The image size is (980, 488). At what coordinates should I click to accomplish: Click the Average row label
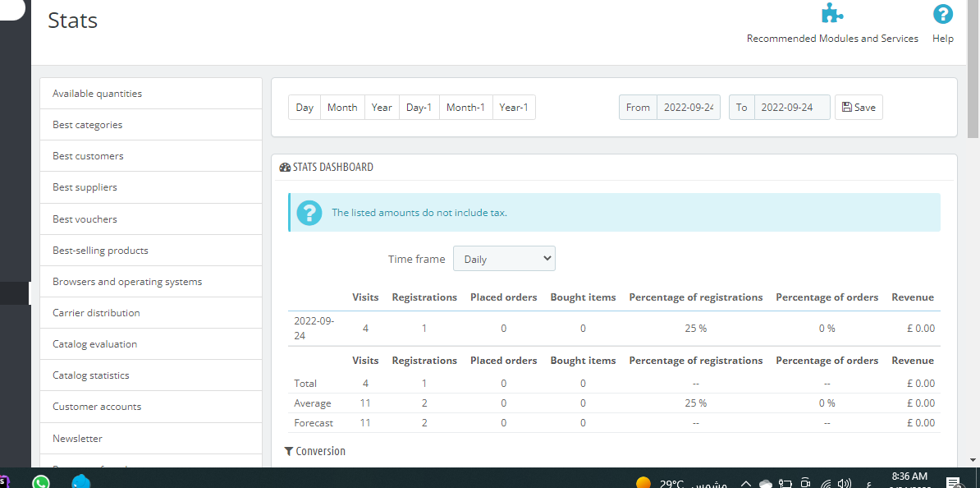[313, 403]
